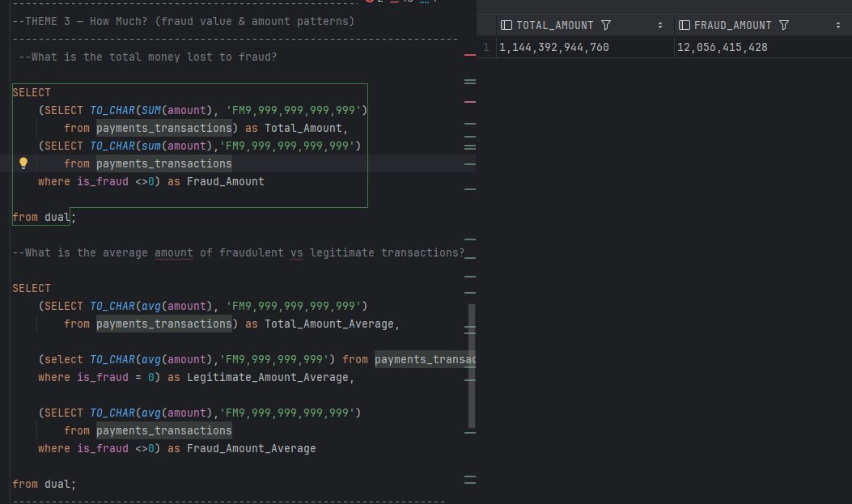The height and width of the screenshot is (504, 852).
Task: Sort the FRAUD_AMOUNT column
Action: [x=838, y=25]
